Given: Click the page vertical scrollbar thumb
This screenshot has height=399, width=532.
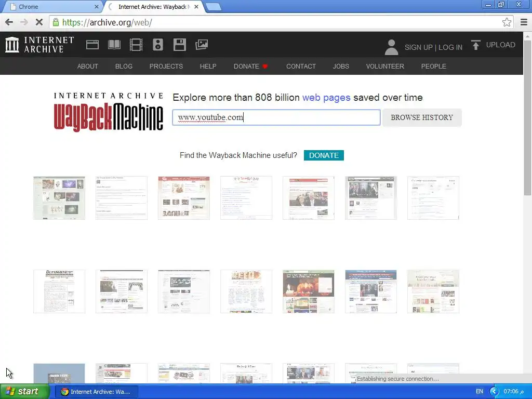Looking at the screenshot, I should click(x=527, y=117).
